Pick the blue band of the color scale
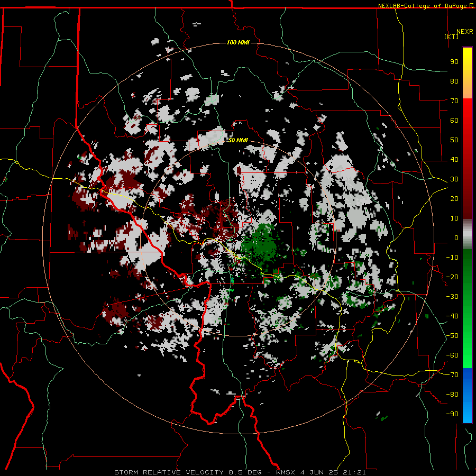This screenshot has height=476, width=476. click(467, 395)
